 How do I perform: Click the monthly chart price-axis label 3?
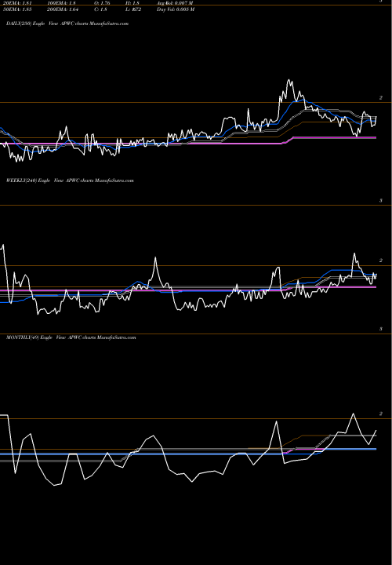pos(380,329)
